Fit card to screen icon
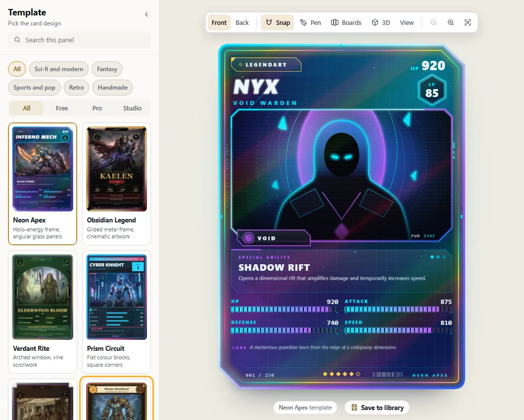Screen dimensions: 524x420 click(468, 22)
